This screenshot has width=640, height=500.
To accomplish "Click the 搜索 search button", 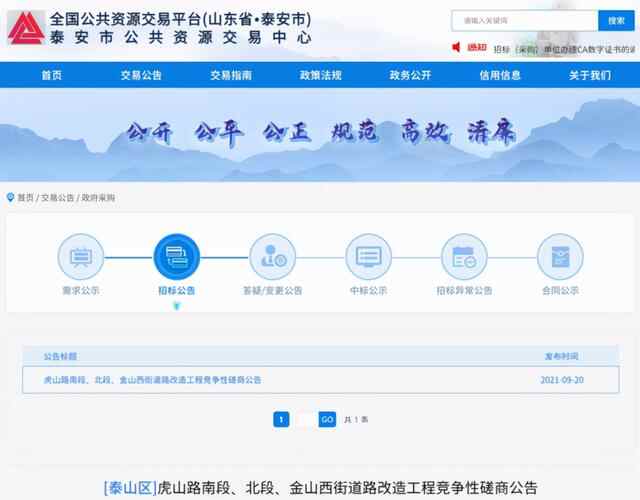I will click(x=614, y=20).
